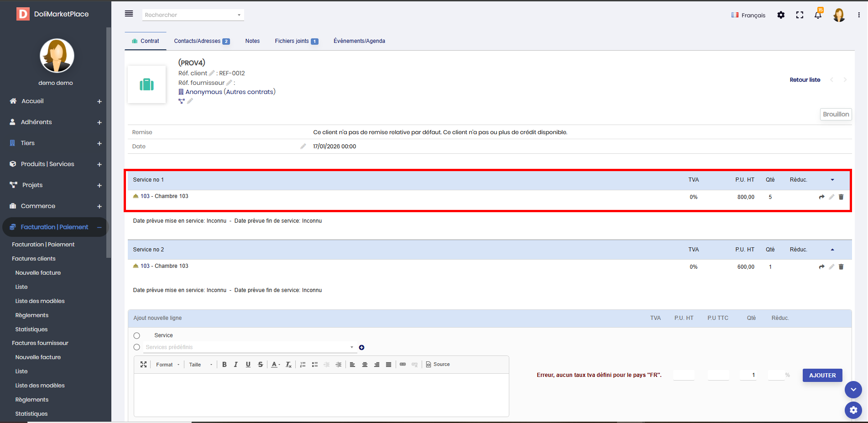Delete Service no 1 line with trash icon

(841, 197)
